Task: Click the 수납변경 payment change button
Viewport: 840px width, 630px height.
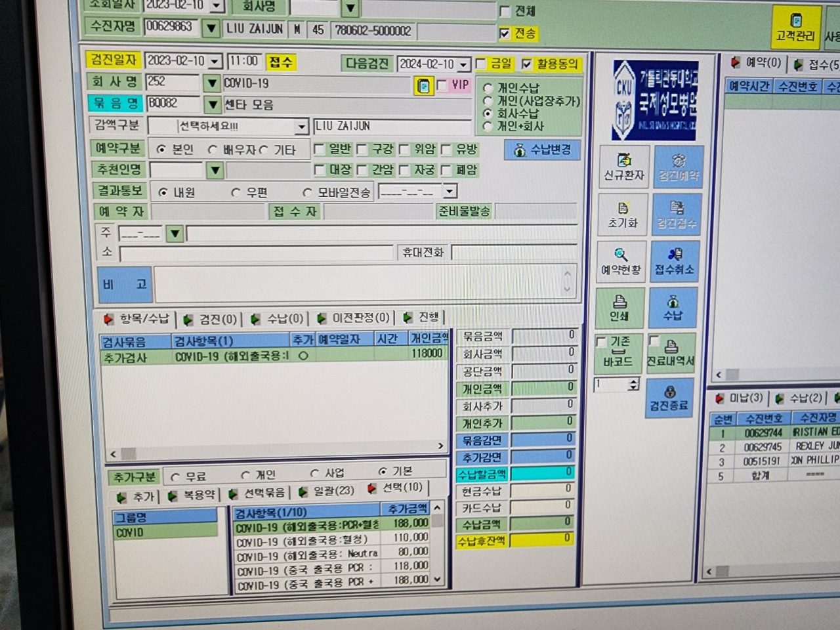Action: pyautogui.click(x=542, y=150)
